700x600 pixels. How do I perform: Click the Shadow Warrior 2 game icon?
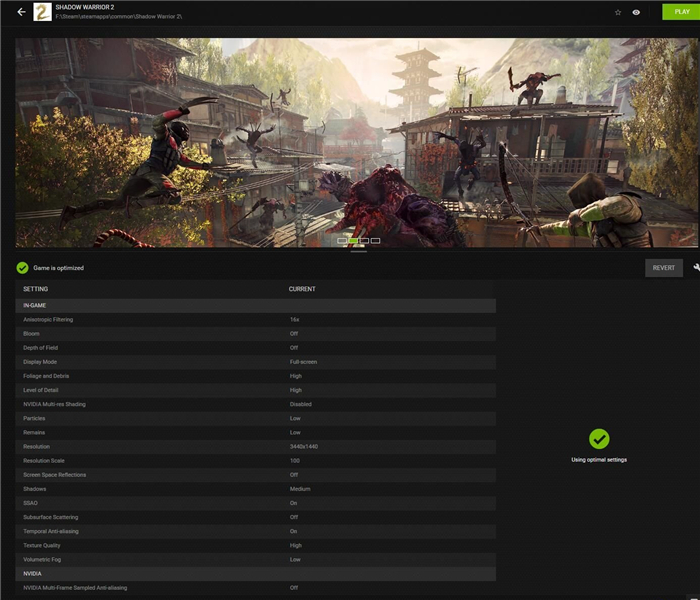[x=42, y=12]
